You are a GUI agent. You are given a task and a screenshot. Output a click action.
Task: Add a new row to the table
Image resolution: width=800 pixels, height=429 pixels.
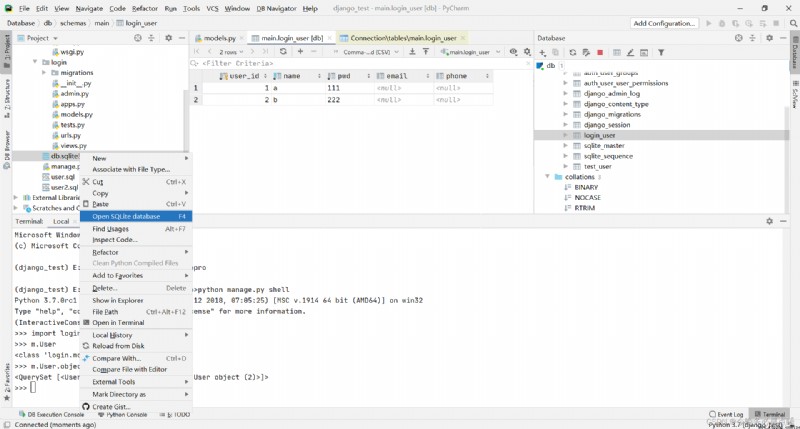pyautogui.click(x=300, y=52)
